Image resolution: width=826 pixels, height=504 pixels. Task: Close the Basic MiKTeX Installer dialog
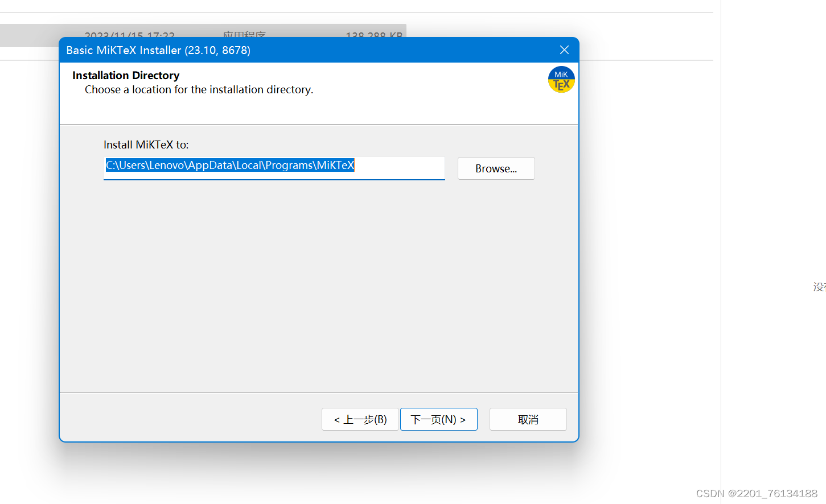pos(564,50)
